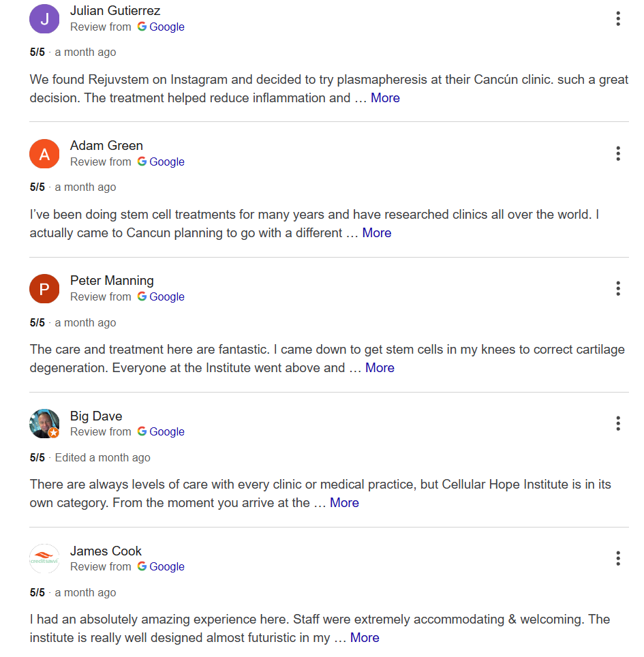The height and width of the screenshot is (657, 644).
Task: Expand Peter Manning's review with More
Action: [380, 367]
